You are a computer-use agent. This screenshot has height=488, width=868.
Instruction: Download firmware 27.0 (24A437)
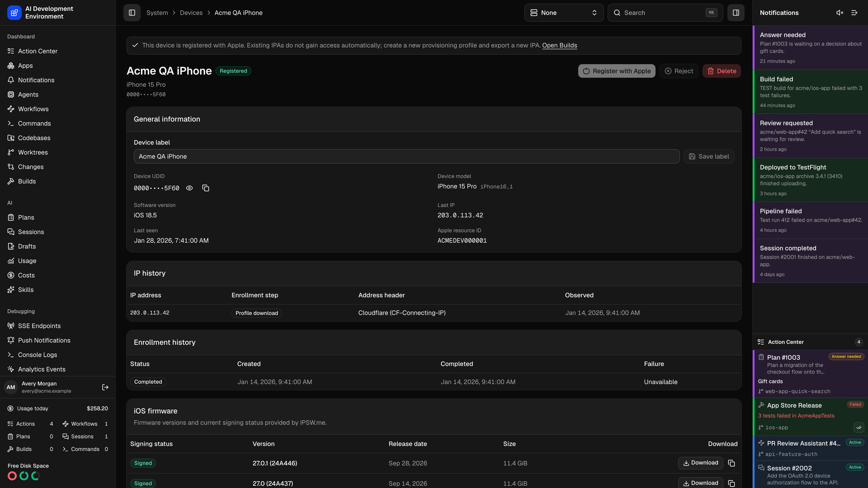pos(700,483)
